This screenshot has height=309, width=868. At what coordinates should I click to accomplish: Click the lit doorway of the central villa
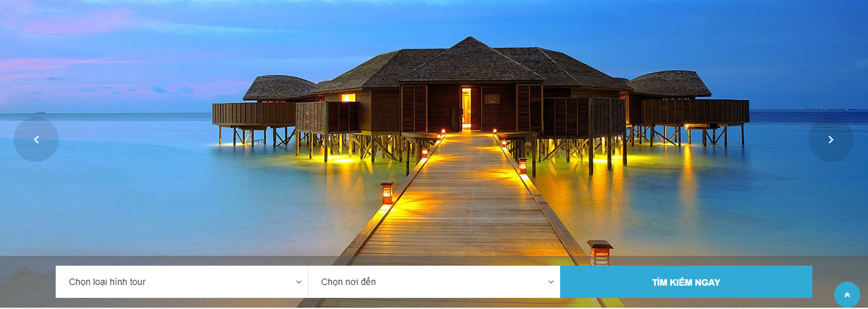click(x=466, y=108)
